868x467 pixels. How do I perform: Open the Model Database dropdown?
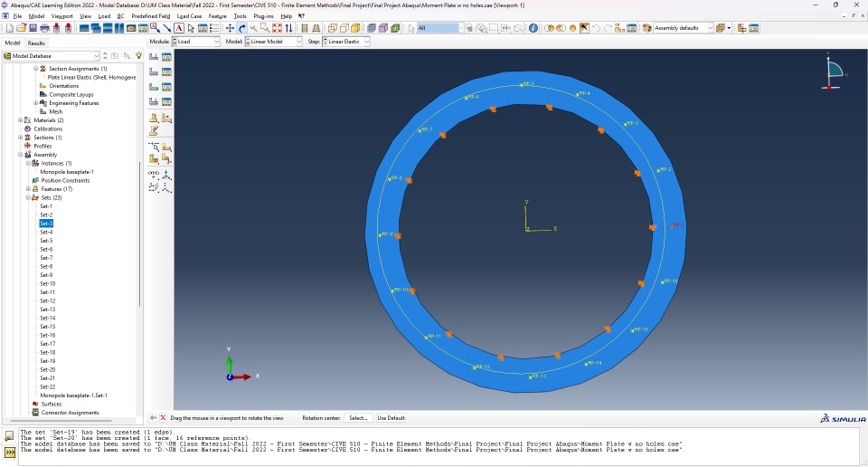pyautogui.click(x=51, y=56)
